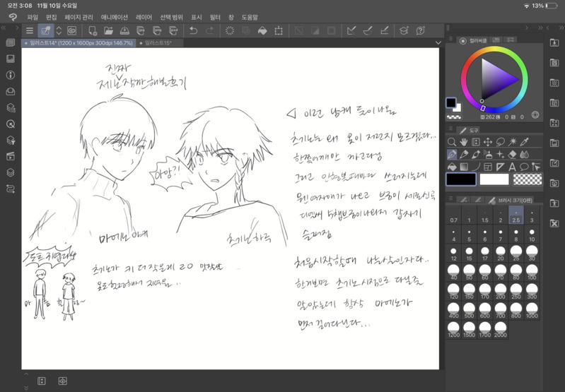Screen dimensions: 565x392
Task: Select the Blend droplets tool
Action: tap(524, 155)
